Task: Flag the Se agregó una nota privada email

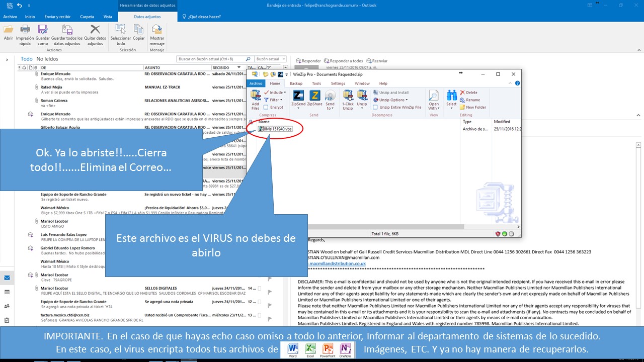Action: click(270, 305)
